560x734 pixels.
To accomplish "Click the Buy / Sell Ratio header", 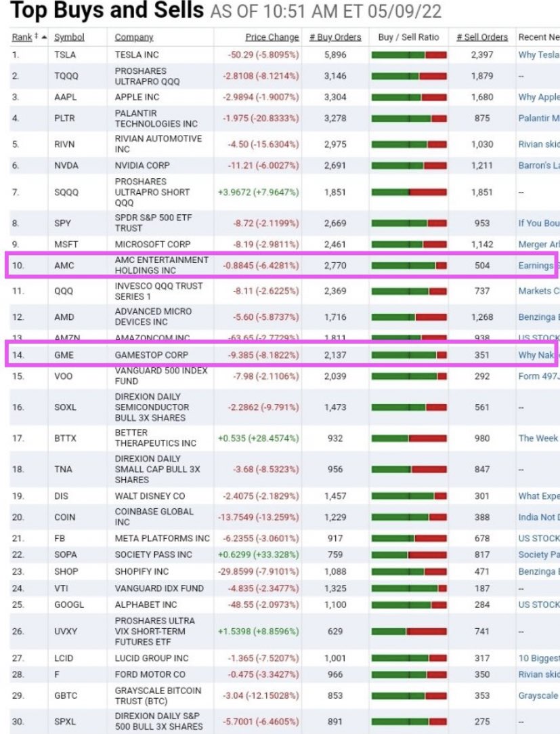I will [x=408, y=37].
